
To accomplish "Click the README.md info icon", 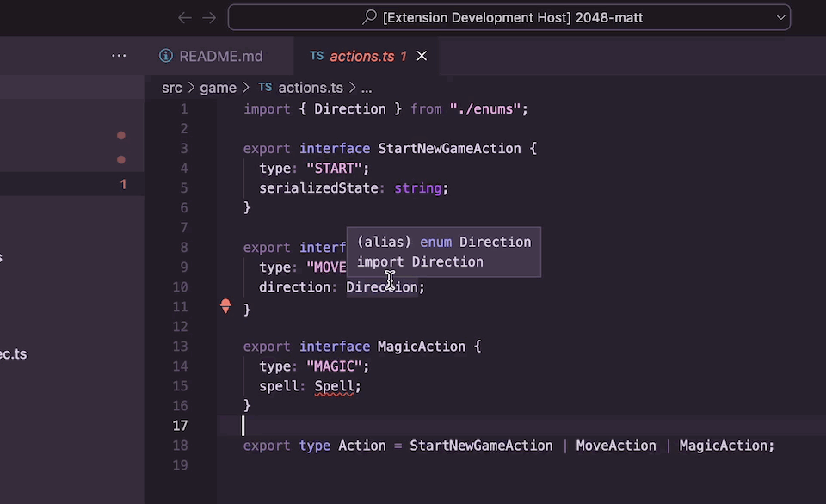I will point(166,56).
